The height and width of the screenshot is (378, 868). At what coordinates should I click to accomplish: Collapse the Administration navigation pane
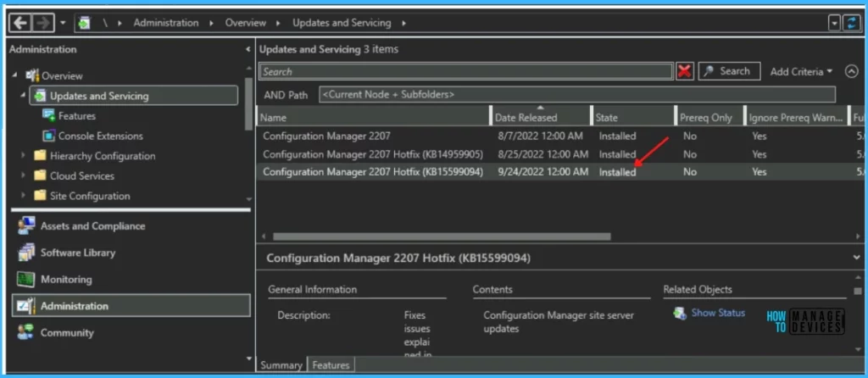pyautogui.click(x=248, y=49)
